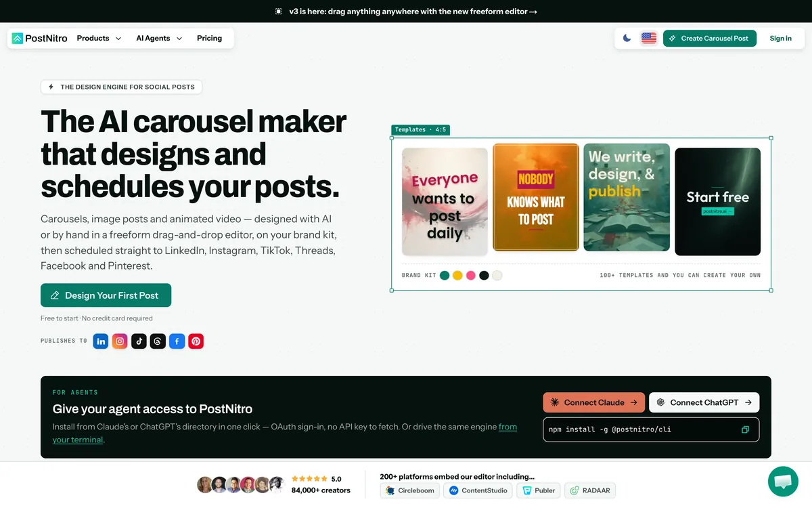Click the Pinterest publish icon

196,341
